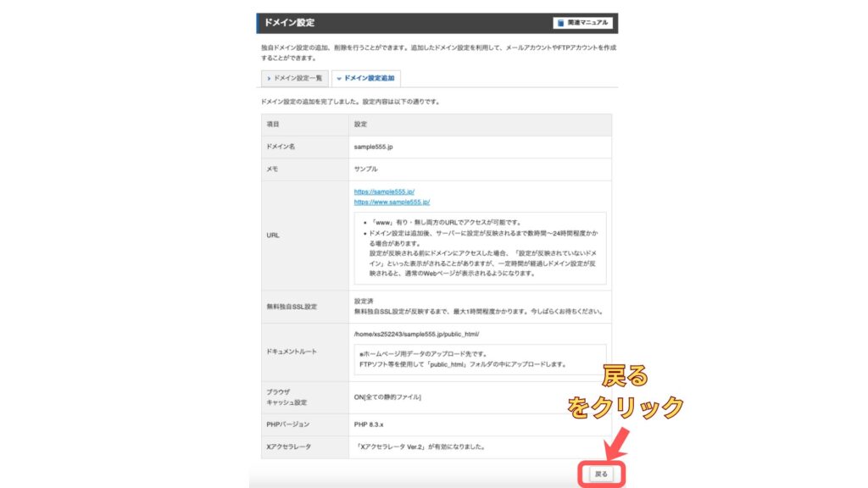Click the book icon beside 関連マニュアル
The width and height of the screenshot is (868, 488).
click(x=560, y=23)
